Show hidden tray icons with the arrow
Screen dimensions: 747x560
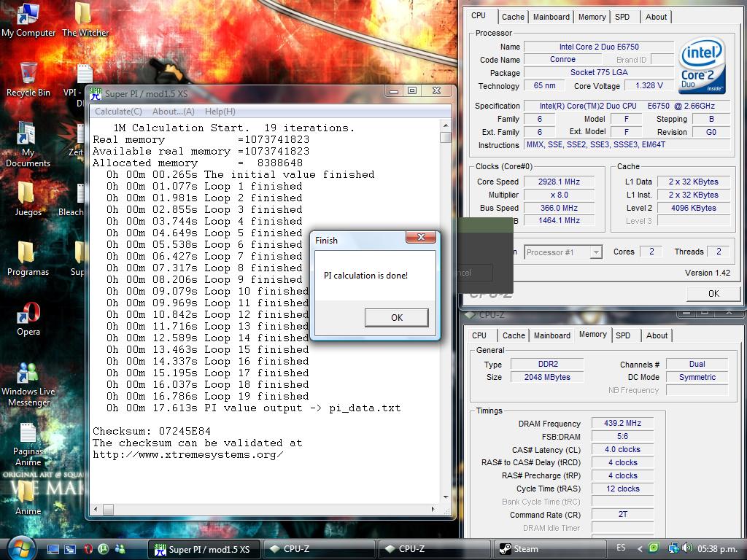pos(639,548)
